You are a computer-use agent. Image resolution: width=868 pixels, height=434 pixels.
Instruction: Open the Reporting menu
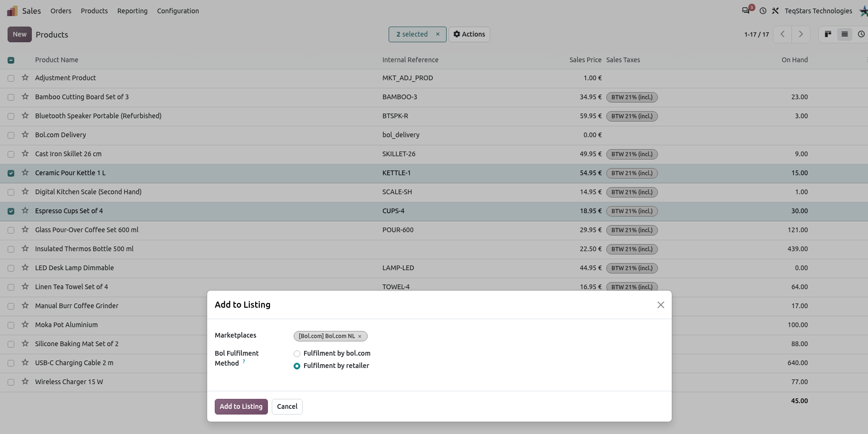[133, 11]
